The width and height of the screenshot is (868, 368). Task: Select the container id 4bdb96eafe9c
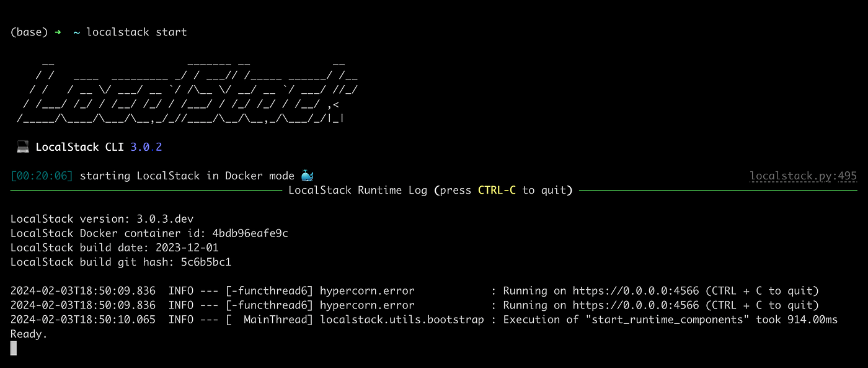(x=250, y=233)
